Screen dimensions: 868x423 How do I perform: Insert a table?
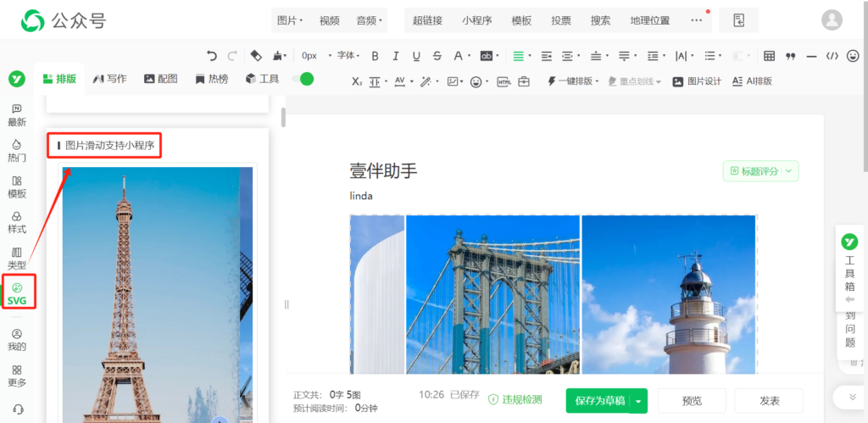point(769,56)
